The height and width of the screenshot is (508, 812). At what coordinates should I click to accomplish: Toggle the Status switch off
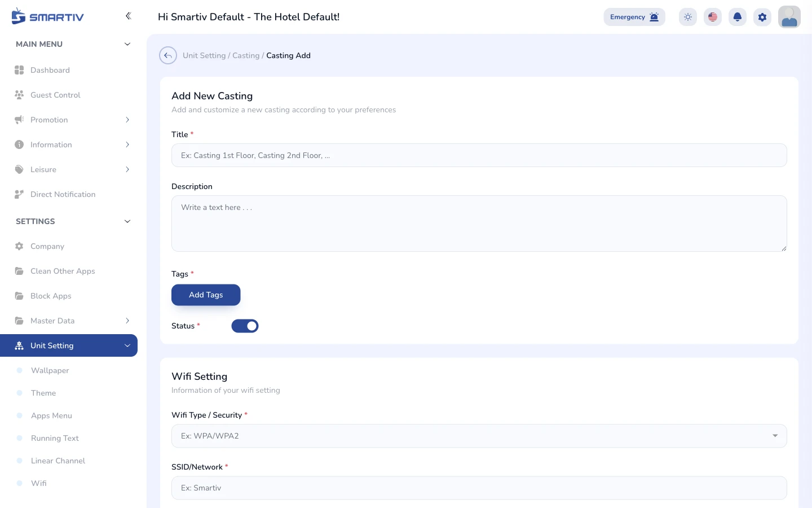[245, 326]
